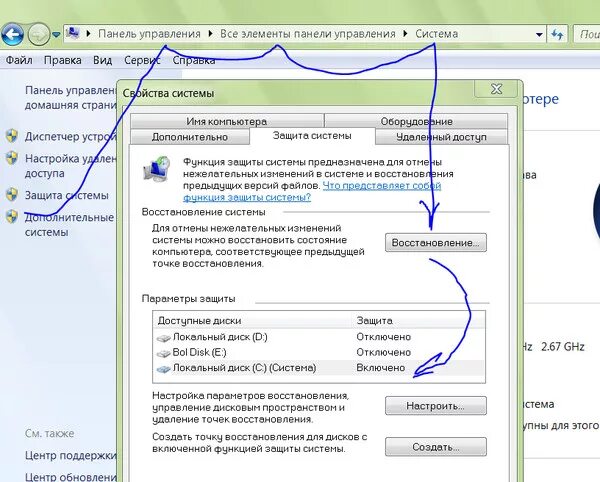Click drive icon for Локальный диск (D:)

coord(164,338)
